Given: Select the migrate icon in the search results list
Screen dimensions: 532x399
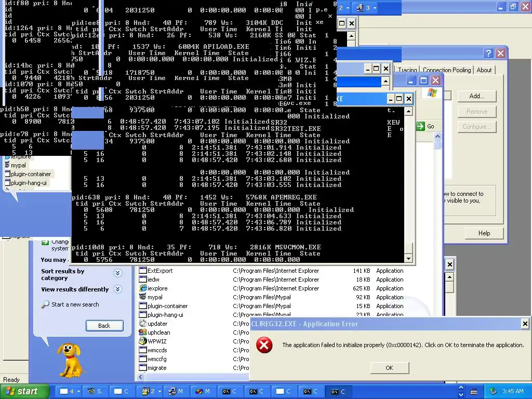Looking at the screenshot, I should click(x=143, y=368).
